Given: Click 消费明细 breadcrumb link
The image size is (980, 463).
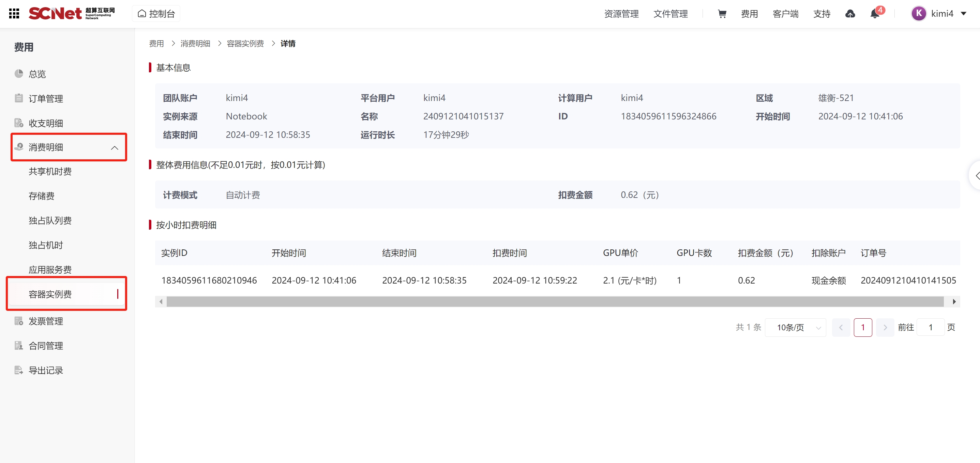Looking at the screenshot, I should pyautogui.click(x=195, y=43).
